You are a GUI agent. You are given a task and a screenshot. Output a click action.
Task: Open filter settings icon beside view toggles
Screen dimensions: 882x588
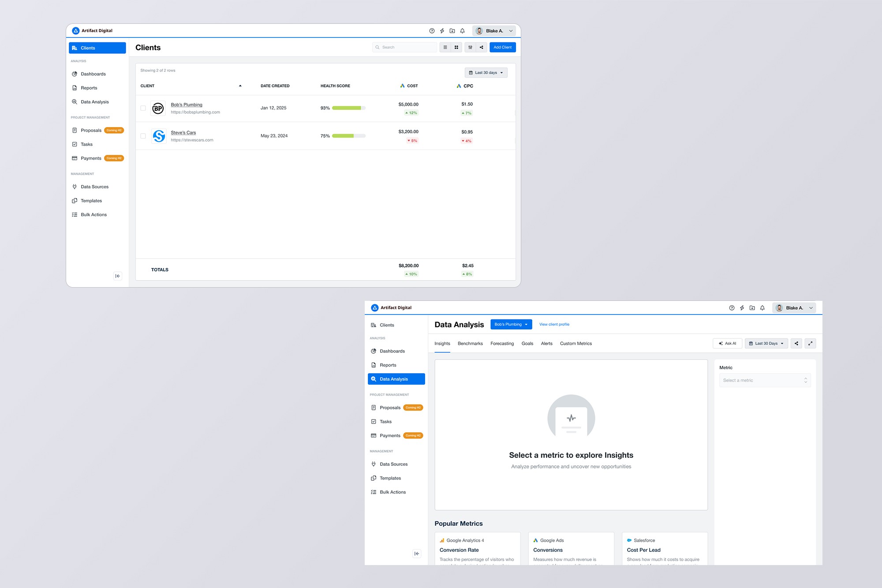tap(470, 47)
